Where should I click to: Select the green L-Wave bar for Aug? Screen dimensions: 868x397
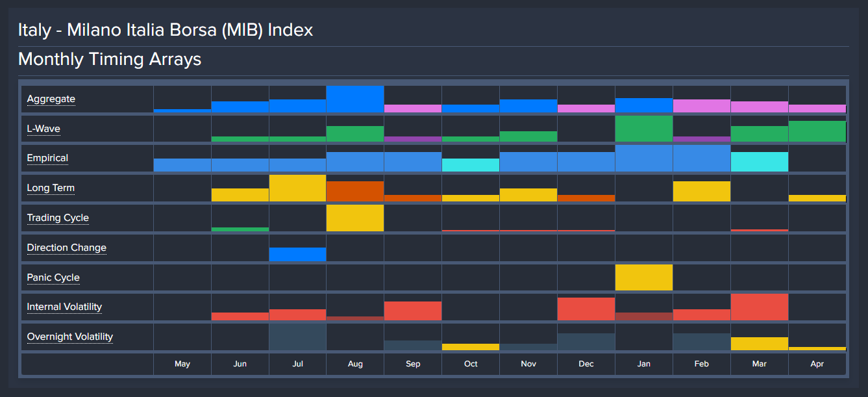coord(355,134)
